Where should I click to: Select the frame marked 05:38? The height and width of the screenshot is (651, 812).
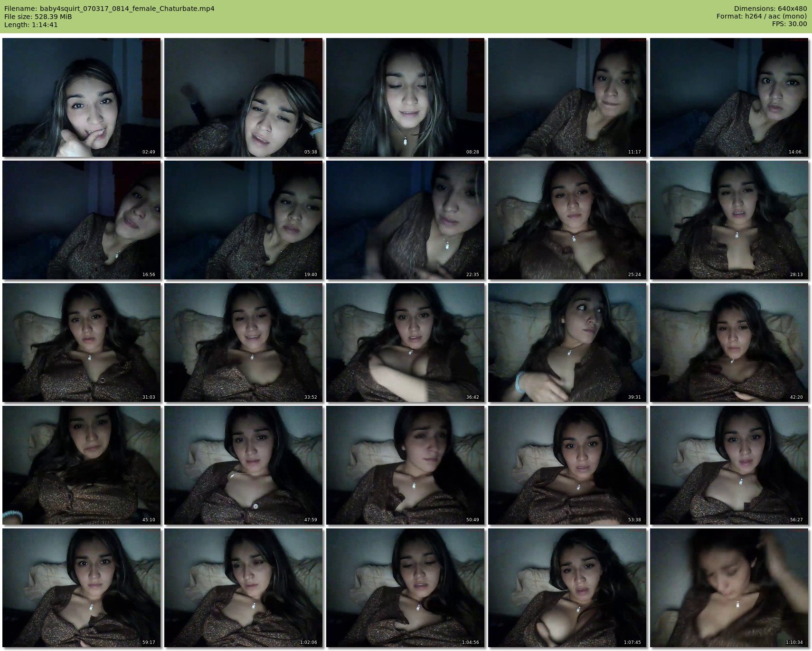click(x=244, y=97)
